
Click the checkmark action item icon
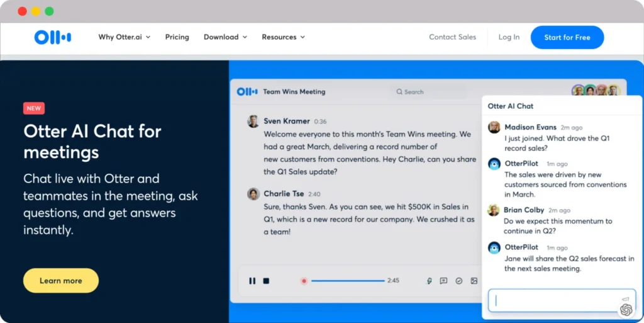pos(458,281)
